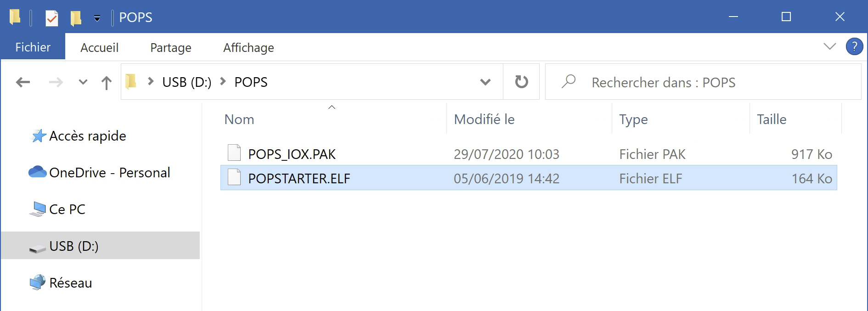868x311 pixels.
Task: Click the forward navigation arrow
Action: (x=56, y=82)
